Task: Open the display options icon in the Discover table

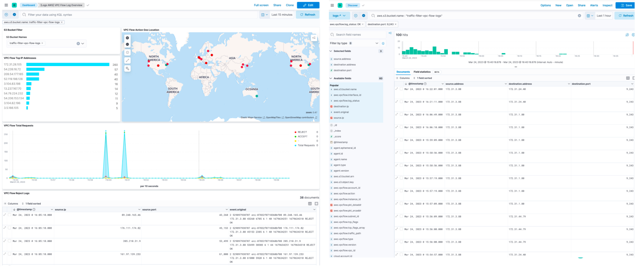Action: [x=628, y=78]
